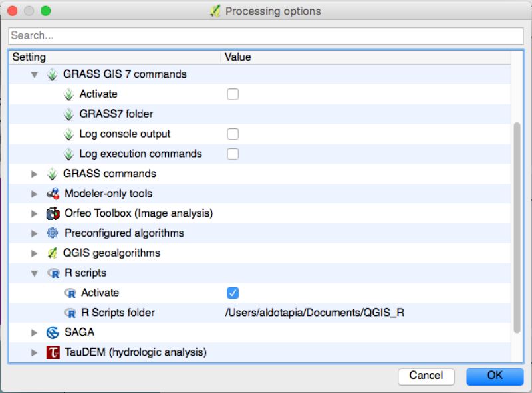
Task: Disable the R scripts Activate checkbox
Action: [x=231, y=293]
